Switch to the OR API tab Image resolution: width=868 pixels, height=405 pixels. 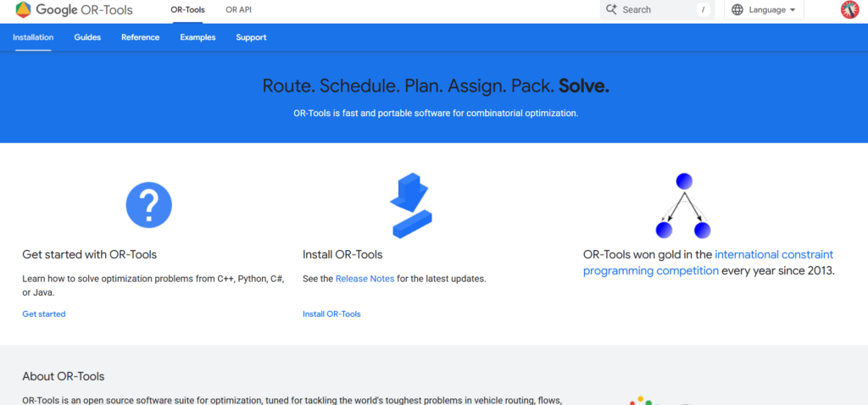point(238,9)
